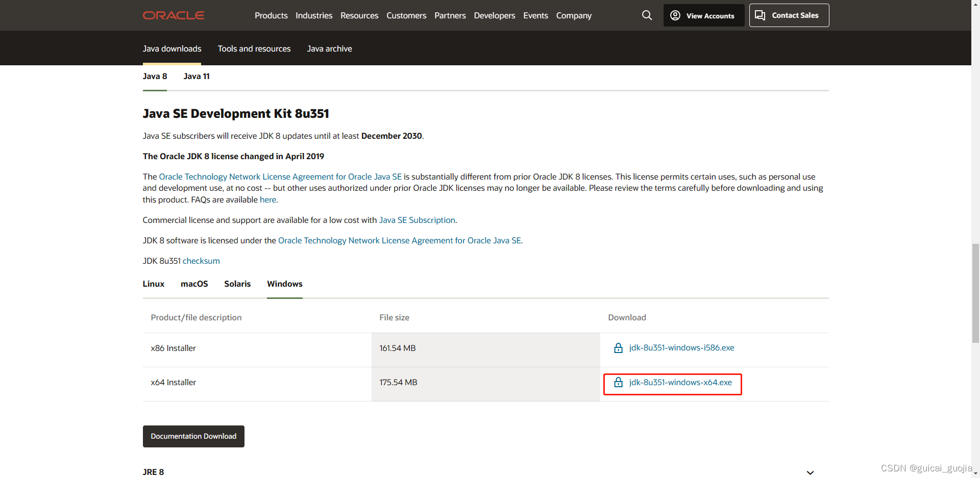The width and height of the screenshot is (980, 478).
Task: Click the lock icon for jdk-8u351-windows-i586.exe
Action: pos(618,348)
